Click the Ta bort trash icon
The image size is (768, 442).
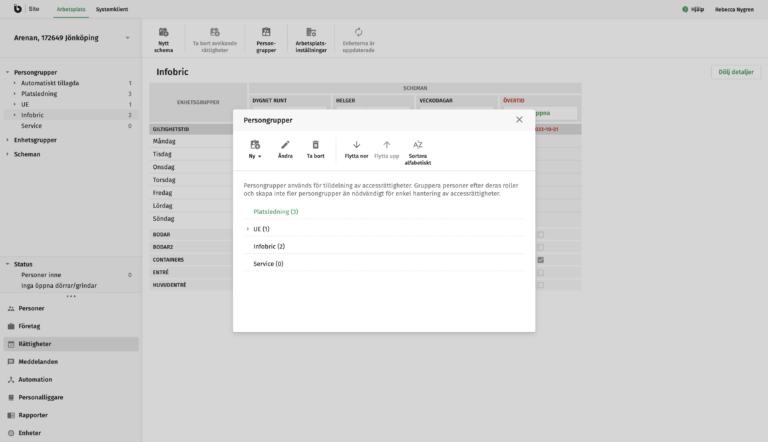[315, 145]
